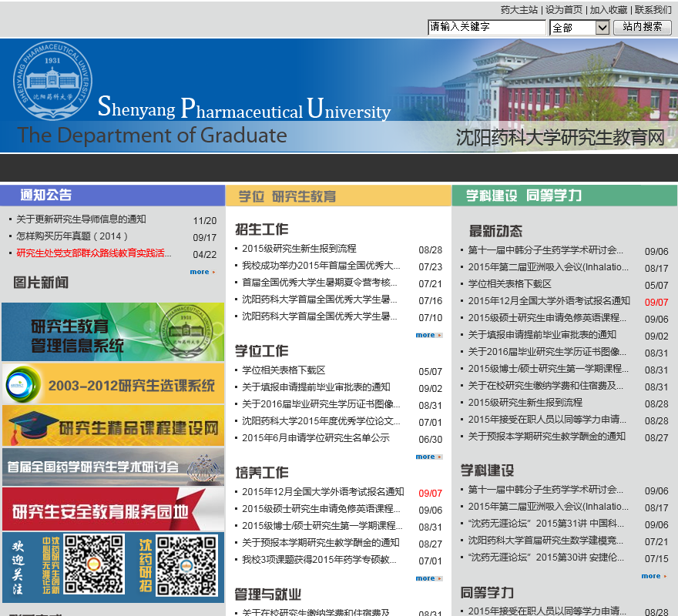Click the 沈阳药科大学研究生教育网 banner title
This screenshot has width=678, height=616.
pyautogui.click(x=559, y=138)
